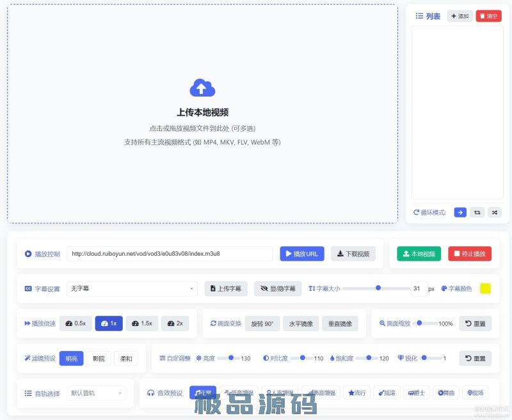Click 添加 plus button in list
512x420 pixels.
point(460,16)
